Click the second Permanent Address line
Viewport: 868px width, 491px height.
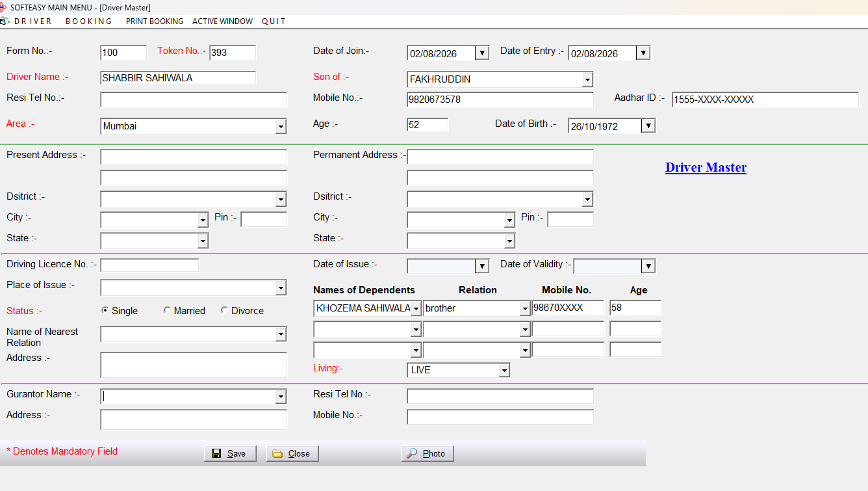tap(500, 178)
